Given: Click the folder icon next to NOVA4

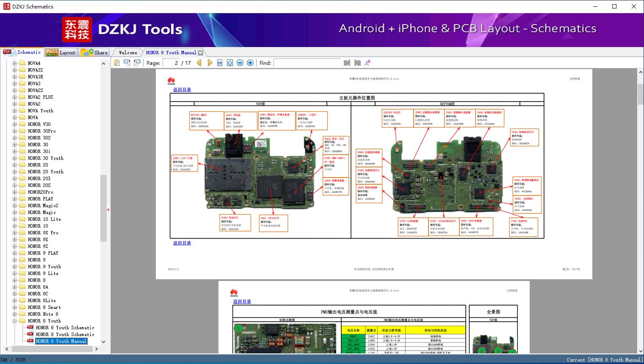Looking at the screenshot, I should (x=22, y=63).
